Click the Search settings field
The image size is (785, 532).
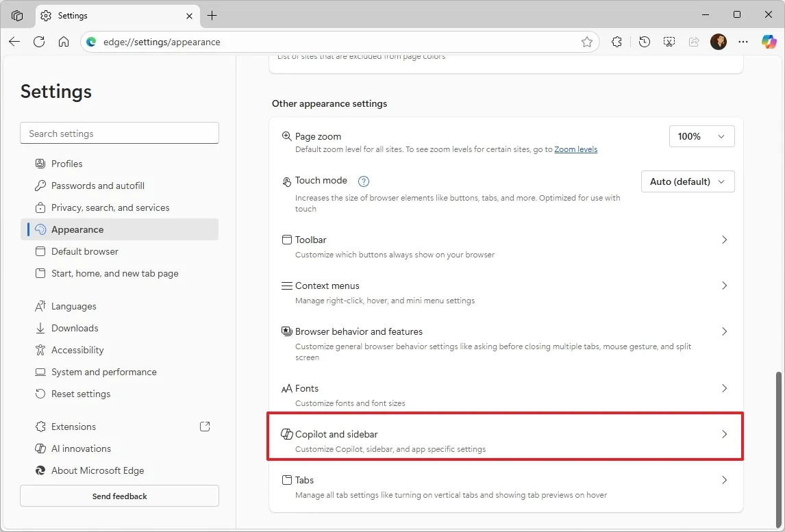pos(119,133)
